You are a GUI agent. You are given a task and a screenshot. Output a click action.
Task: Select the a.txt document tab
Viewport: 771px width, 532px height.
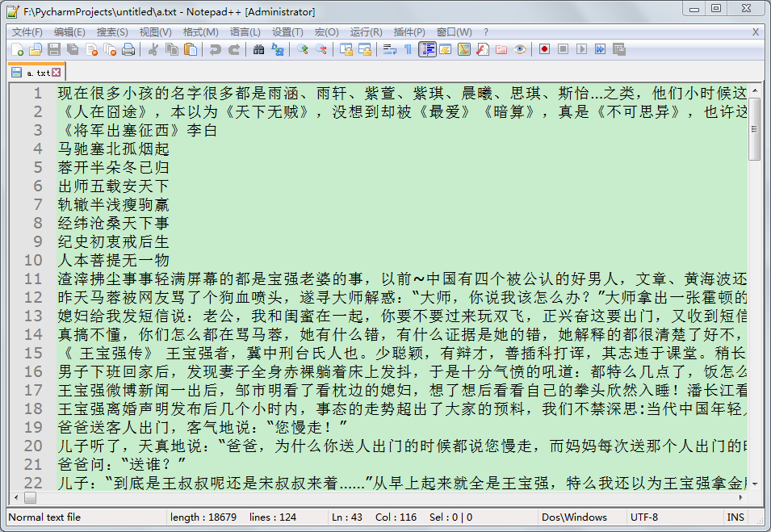pyautogui.click(x=37, y=73)
